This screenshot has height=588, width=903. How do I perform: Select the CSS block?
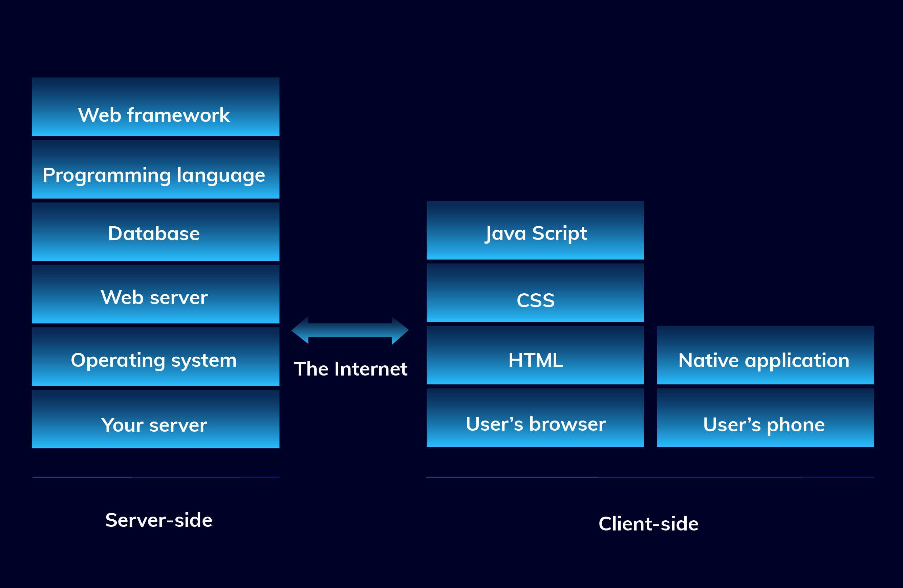click(x=535, y=293)
